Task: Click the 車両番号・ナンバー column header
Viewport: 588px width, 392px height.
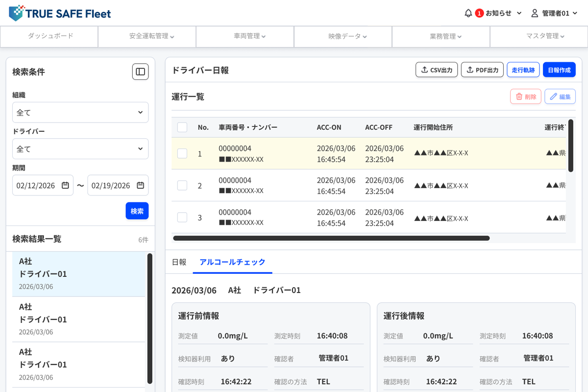Action: coord(248,127)
